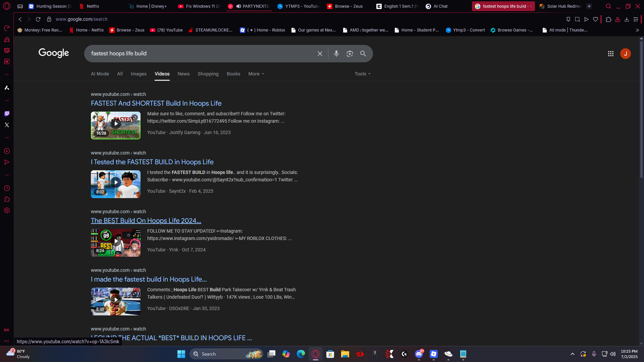Viewport: 644px width, 362px height.
Task: Open 'I Tested the FASTEST BUILD' result
Action: click(x=152, y=162)
